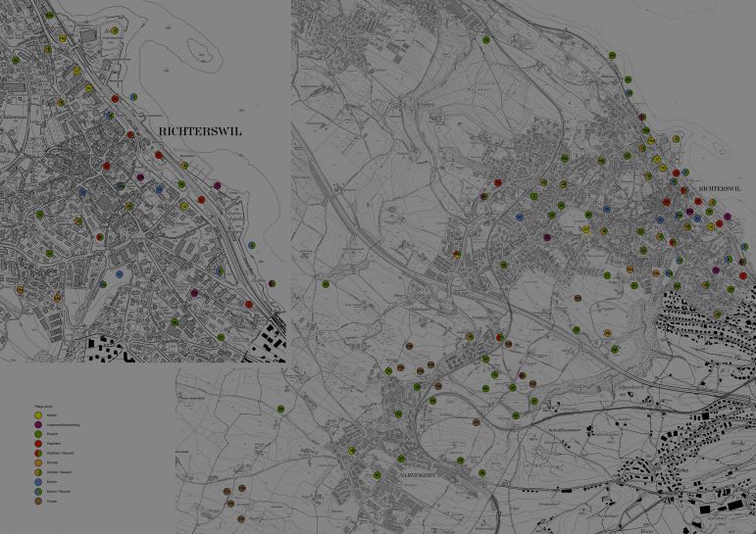This screenshot has height=534, width=756.
Task: Choose the solid red legend circle
Action: (x=36, y=444)
